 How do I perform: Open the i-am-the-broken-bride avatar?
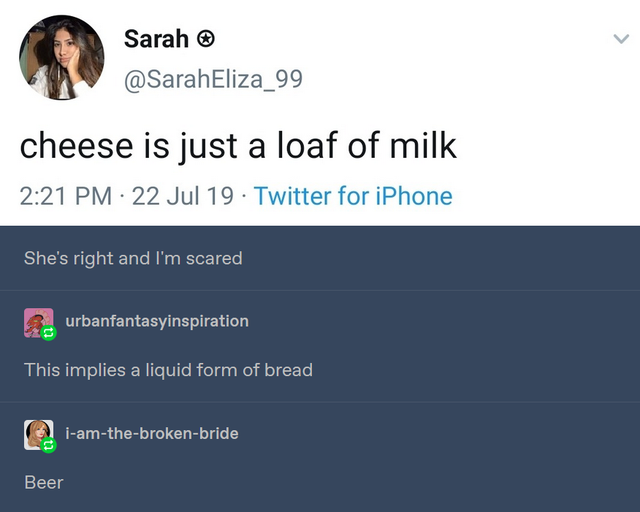coord(37,433)
